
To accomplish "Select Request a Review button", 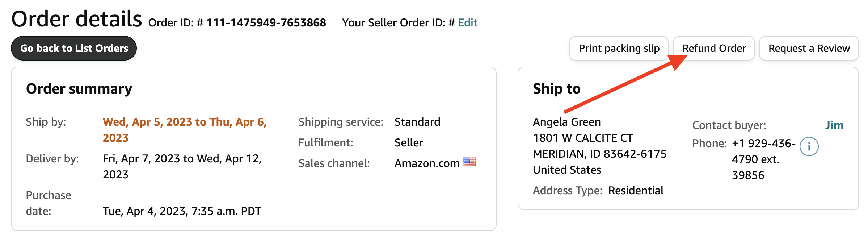I will point(809,48).
